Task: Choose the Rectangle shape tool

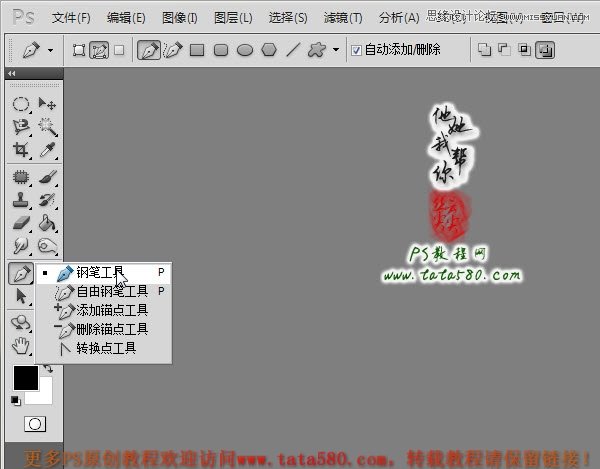Action: (x=197, y=50)
